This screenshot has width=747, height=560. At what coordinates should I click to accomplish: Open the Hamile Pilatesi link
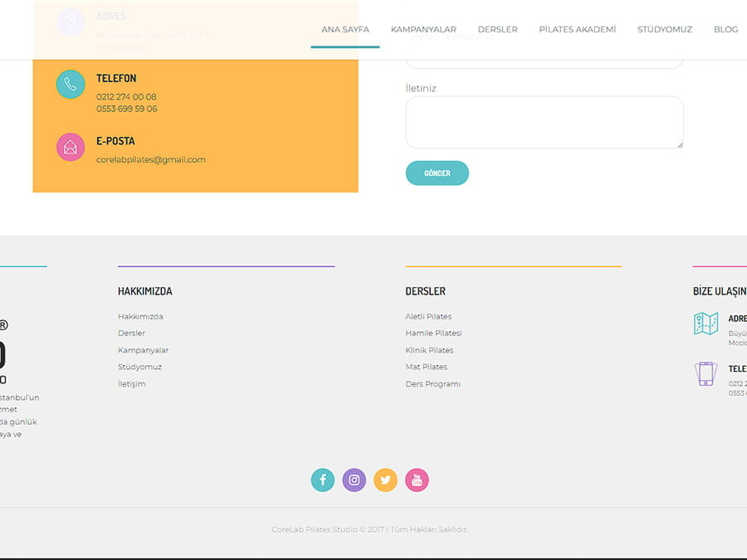[433, 334]
